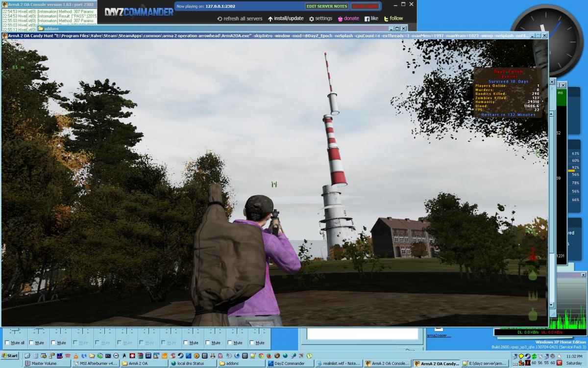Click refresh all servers in DayZ Commander
Screen dimensions: 588x368
[x=240, y=19]
